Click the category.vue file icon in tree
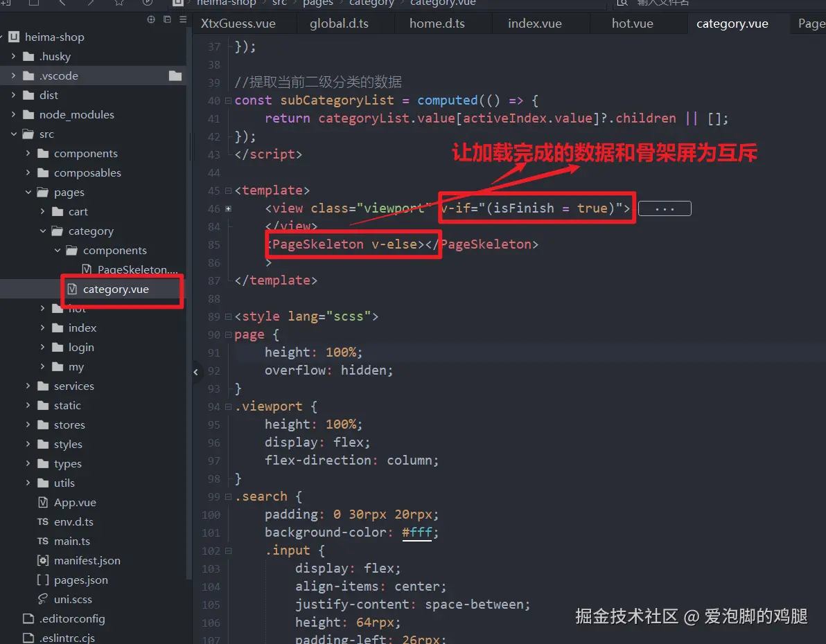826x644 pixels. (x=72, y=289)
